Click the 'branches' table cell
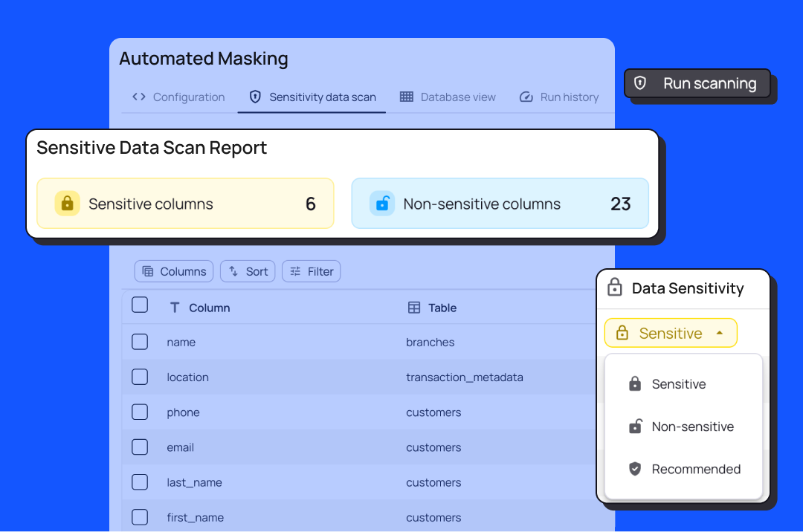Viewport: 803px width, 532px height. point(430,343)
